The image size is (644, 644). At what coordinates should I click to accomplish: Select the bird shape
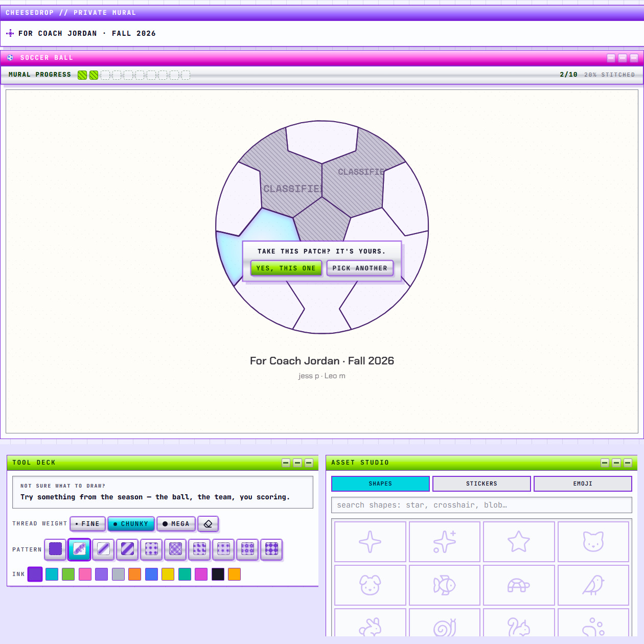593,585
